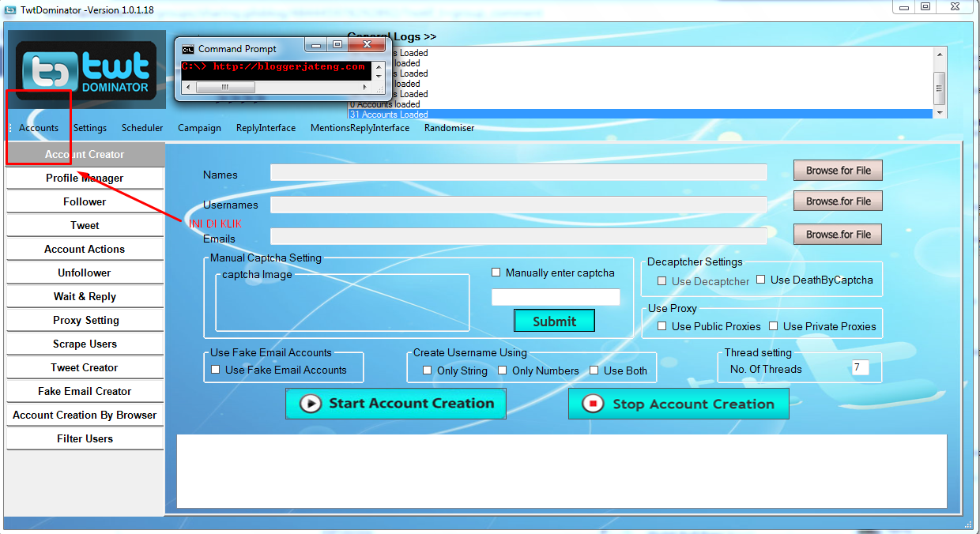980x534 pixels.
Task: Open the Randomiser menu
Action: (449, 127)
